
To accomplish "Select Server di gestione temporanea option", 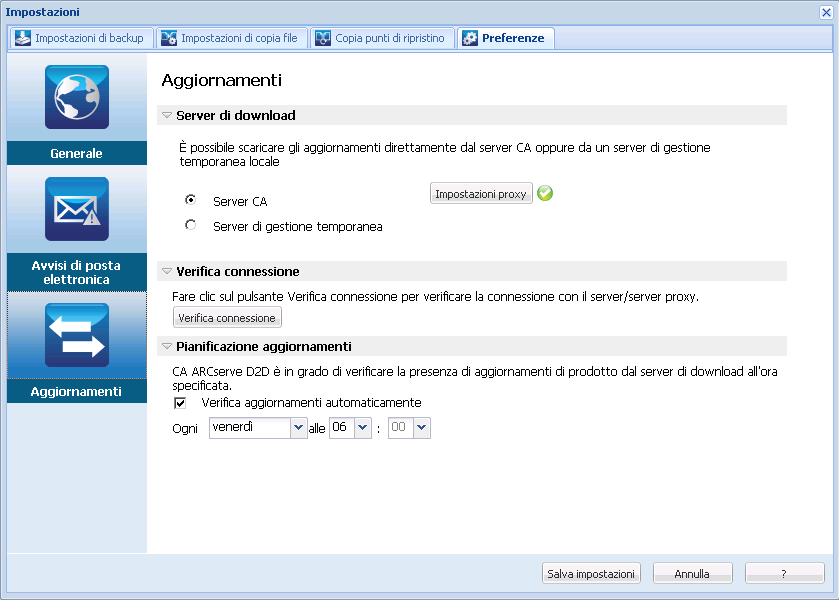I will (x=190, y=225).
